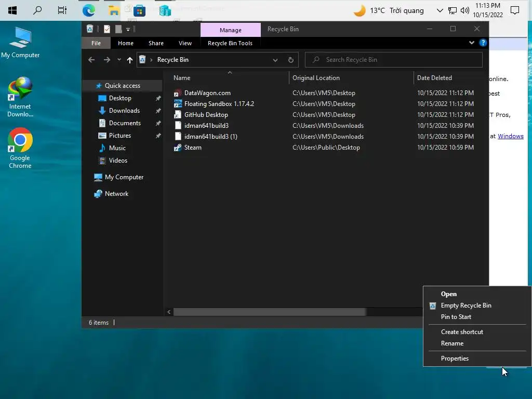The width and height of the screenshot is (532, 399).
Task: Click Properties checkmark in quick access toolbar
Action: tap(107, 29)
